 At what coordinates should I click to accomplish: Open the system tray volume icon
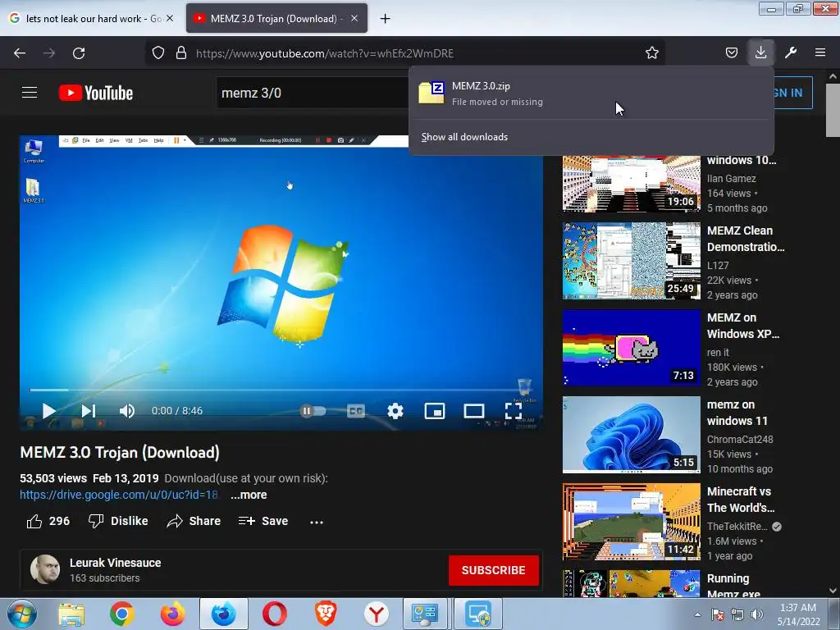click(757, 614)
